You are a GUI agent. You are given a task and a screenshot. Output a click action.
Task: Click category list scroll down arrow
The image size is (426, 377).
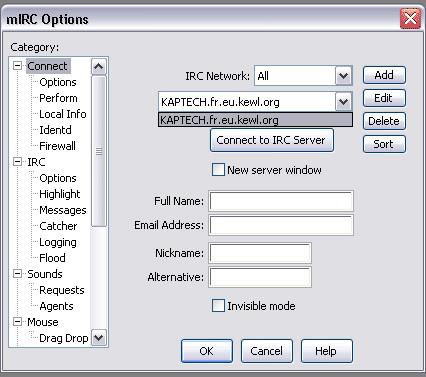pyautogui.click(x=99, y=338)
